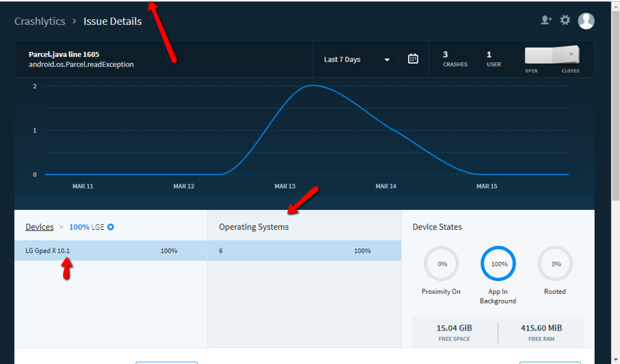
Task: Open the calendar date picker icon
Action: click(x=413, y=59)
